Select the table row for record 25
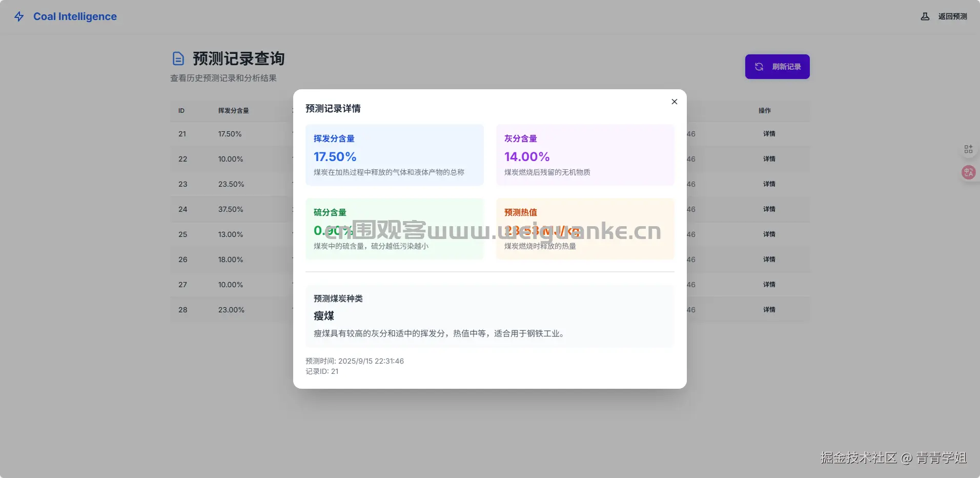This screenshot has height=478, width=980. point(231,234)
